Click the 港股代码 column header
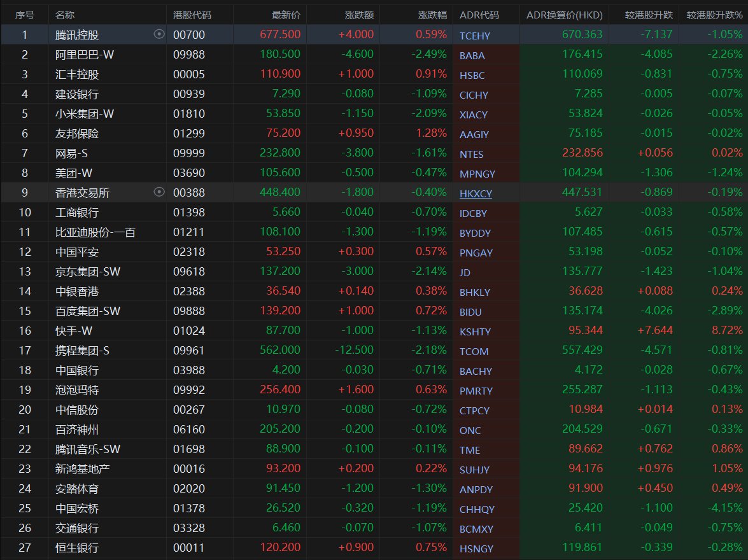The image size is (748, 560). 192,15
